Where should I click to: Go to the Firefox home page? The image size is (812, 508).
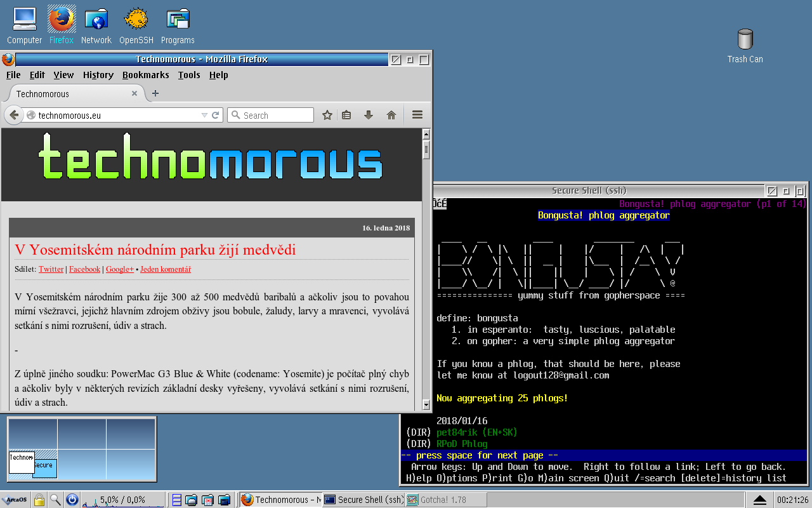(x=391, y=115)
